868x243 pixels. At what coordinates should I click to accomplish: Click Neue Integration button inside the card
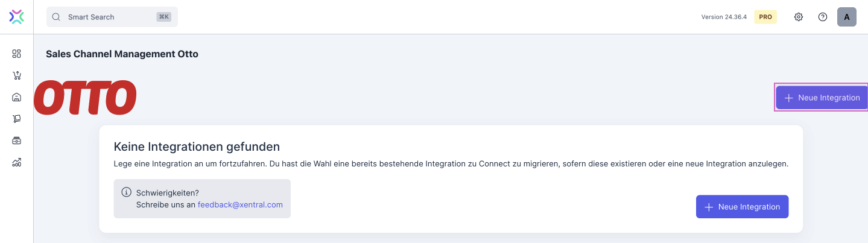pyautogui.click(x=742, y=207)
